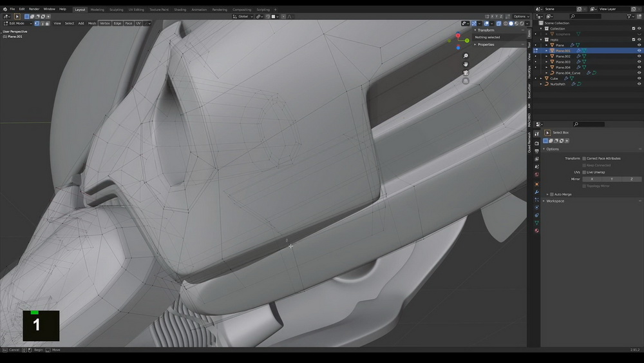Open the Mesh menu in viewport header
Viewport: 644px width, 363px height.
tap(92, 23)
